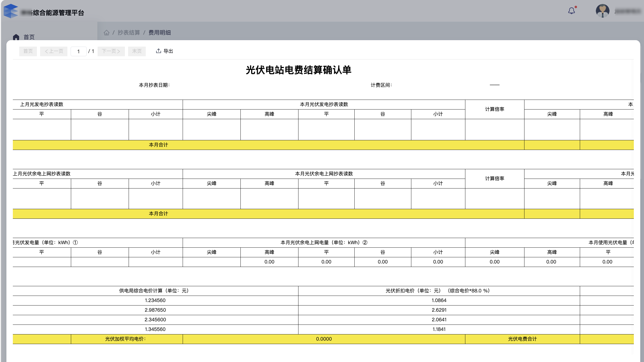Click the discount price 2.0641

click(439, 320)
